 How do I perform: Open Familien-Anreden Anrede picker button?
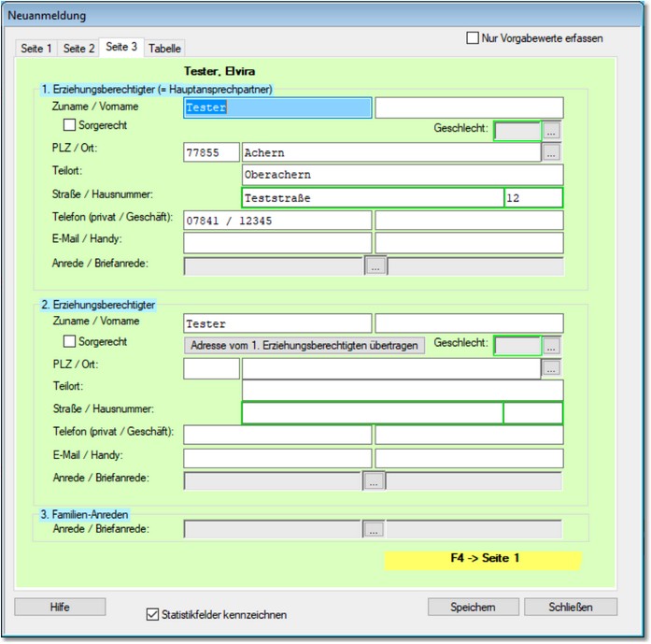[374, 530]
